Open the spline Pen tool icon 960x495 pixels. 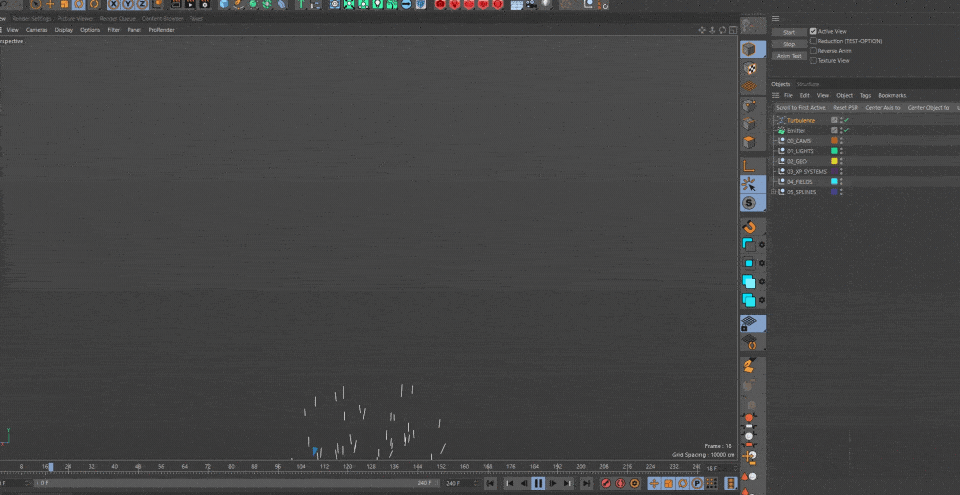[x=238, y=4]
